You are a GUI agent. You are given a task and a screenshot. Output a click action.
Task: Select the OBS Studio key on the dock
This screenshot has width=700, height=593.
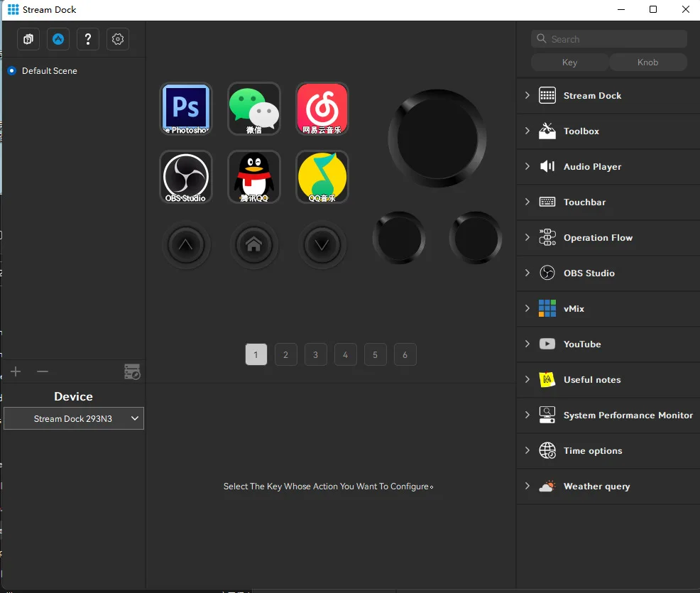186,177
